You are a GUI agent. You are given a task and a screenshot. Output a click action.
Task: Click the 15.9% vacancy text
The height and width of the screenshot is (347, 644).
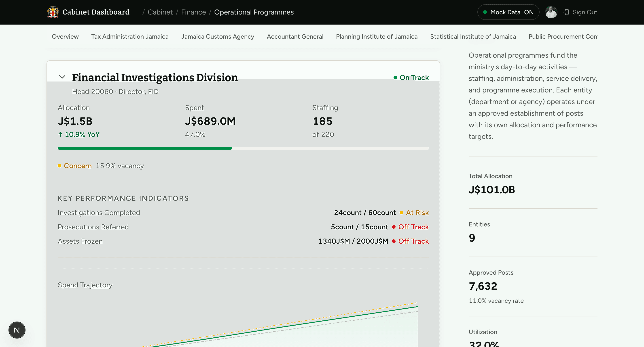pos(120,165)
